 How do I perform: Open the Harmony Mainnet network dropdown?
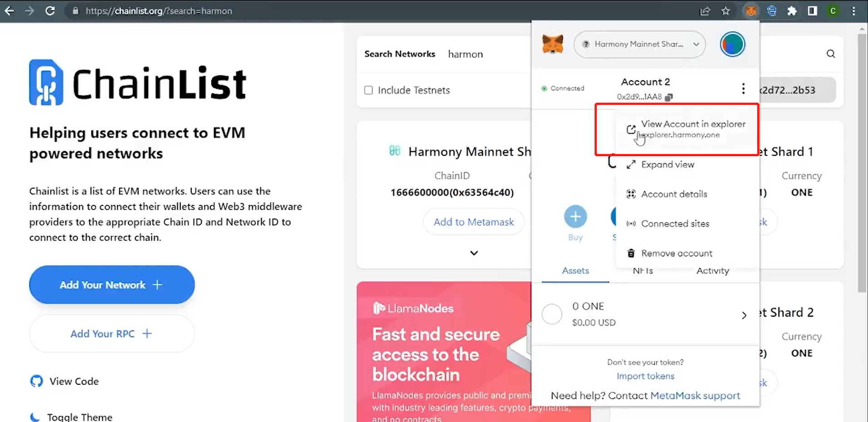pyautogui.click(x=640, y=44)
